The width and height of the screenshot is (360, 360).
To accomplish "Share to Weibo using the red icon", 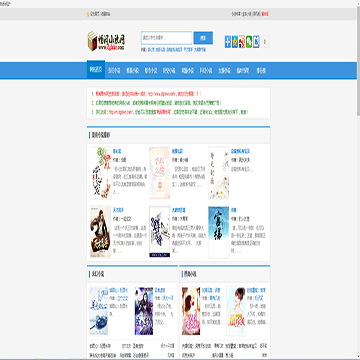I will coord(242,42).
